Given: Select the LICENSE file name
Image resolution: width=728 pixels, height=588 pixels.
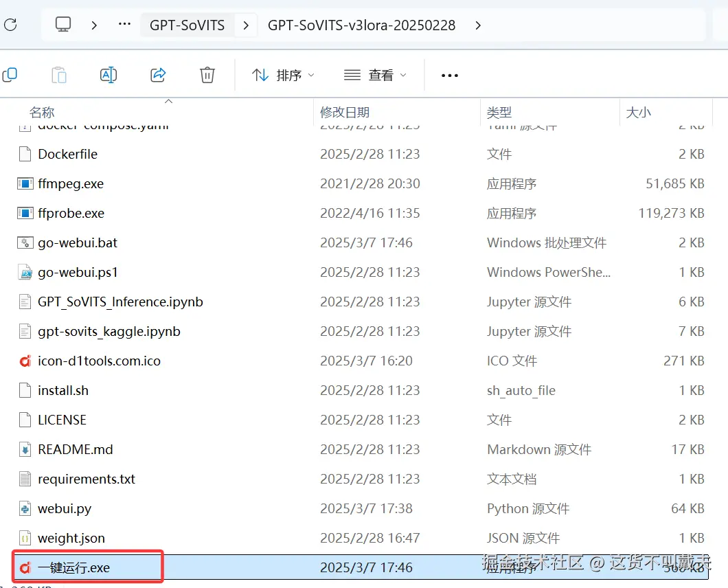Looking at the screenshot, I should (x=62, y=420).
